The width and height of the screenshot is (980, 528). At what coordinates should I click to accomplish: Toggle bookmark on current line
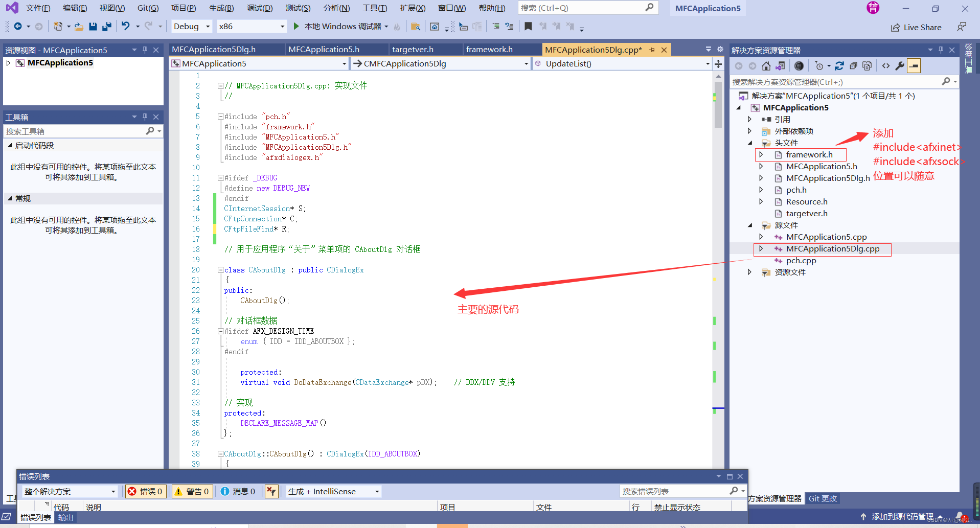pos(528,26)
